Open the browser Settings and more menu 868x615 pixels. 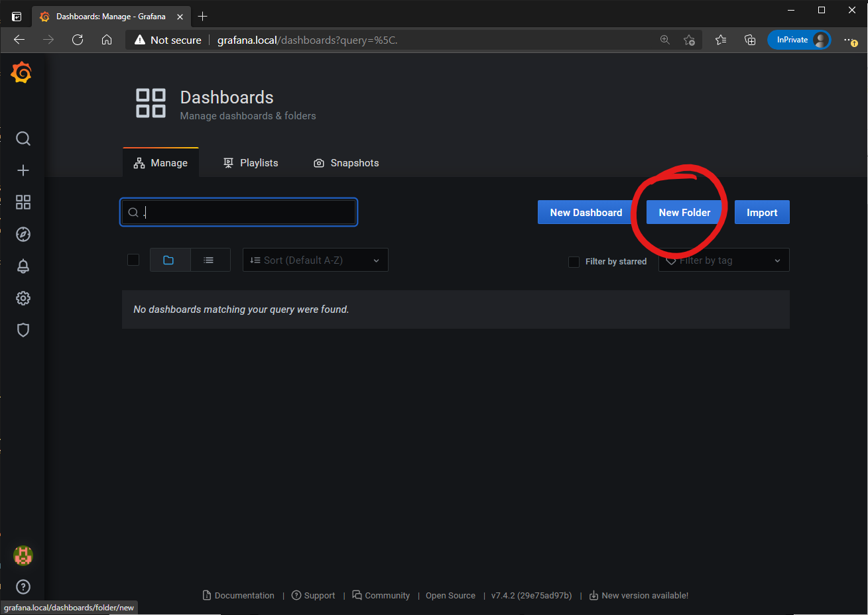point(851,40)
